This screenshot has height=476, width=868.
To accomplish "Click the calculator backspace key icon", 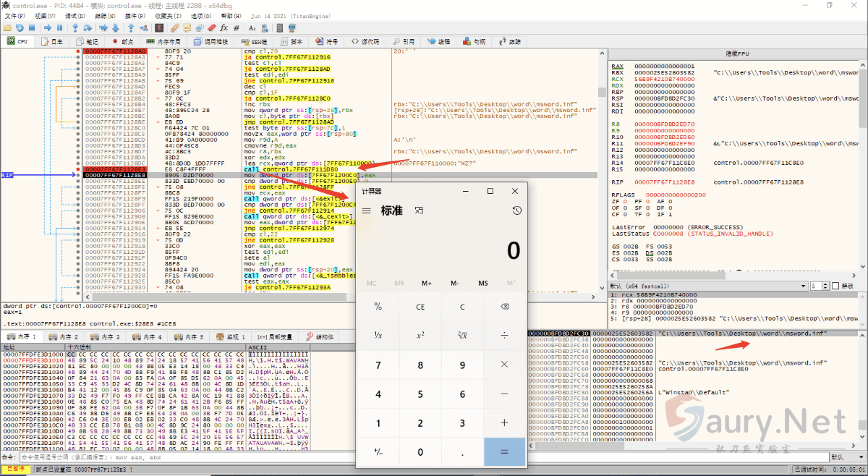I will [x=505, y=306].
